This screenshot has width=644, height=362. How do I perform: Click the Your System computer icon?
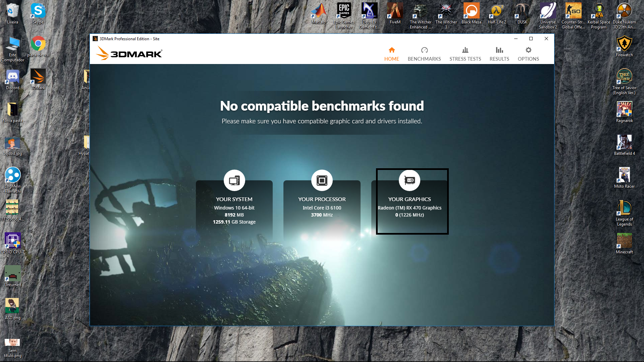(234, 180)
